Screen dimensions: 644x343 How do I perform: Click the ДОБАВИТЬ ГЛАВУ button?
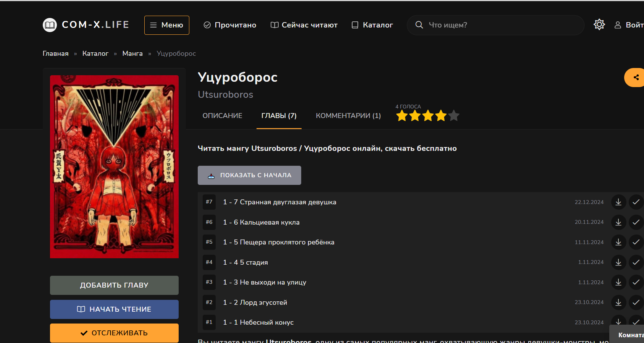(x=114, y=285)
